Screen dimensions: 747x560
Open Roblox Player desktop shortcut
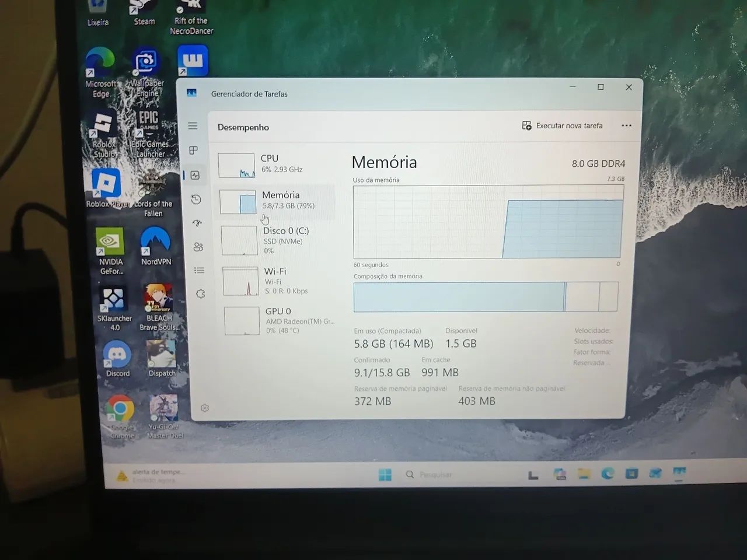(107, 188)
